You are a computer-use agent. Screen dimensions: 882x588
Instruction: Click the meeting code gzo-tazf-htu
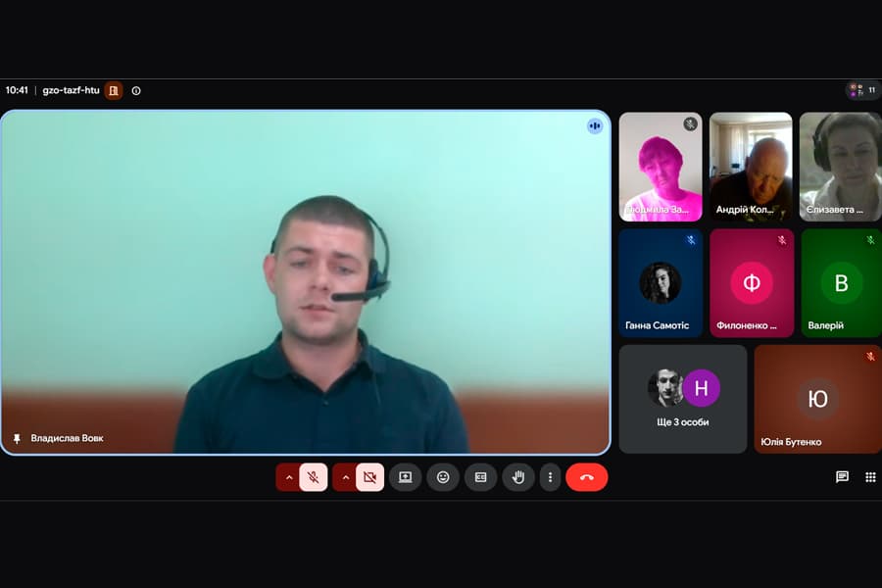click(x=71, y=90)
